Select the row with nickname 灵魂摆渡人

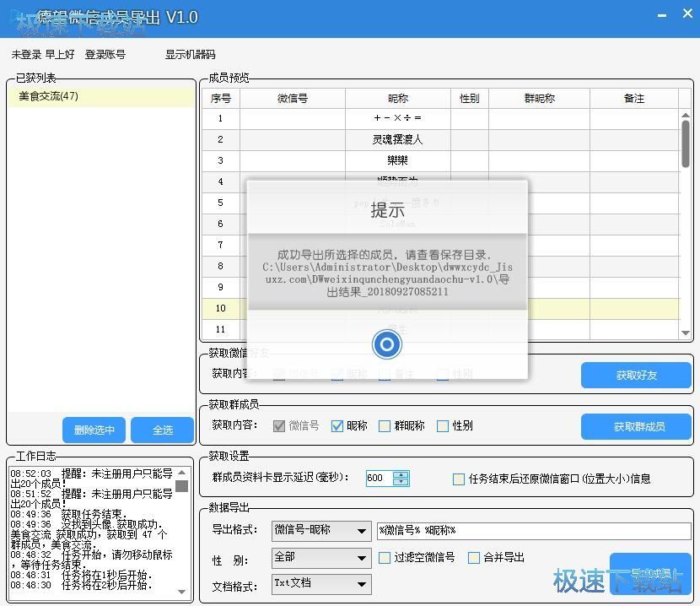point(441,140)
